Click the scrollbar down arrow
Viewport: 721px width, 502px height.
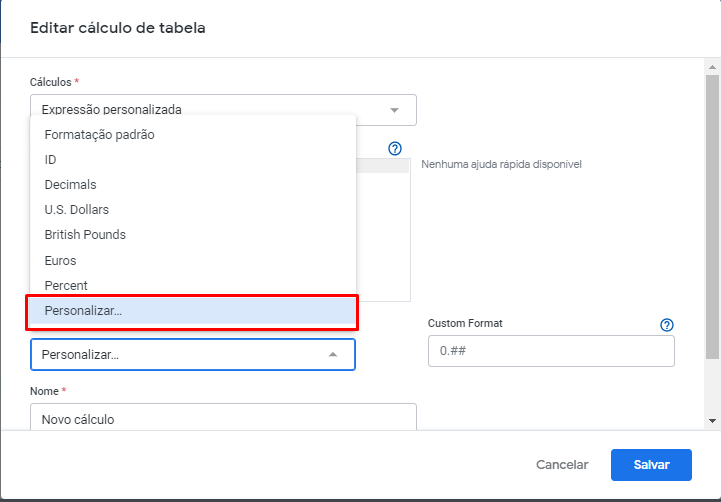pyautogui.click(x=712, y=421)
